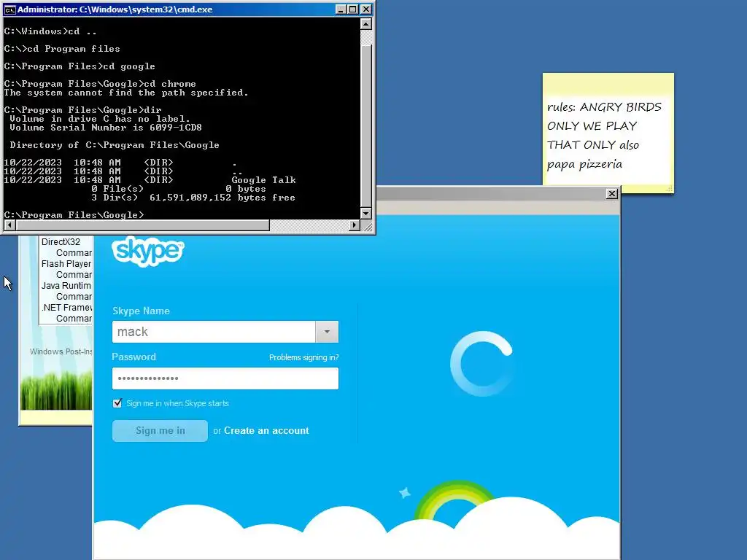This screenshot has height=560, width=747.
Task: Close the Skype window
Action: [612, 193]
